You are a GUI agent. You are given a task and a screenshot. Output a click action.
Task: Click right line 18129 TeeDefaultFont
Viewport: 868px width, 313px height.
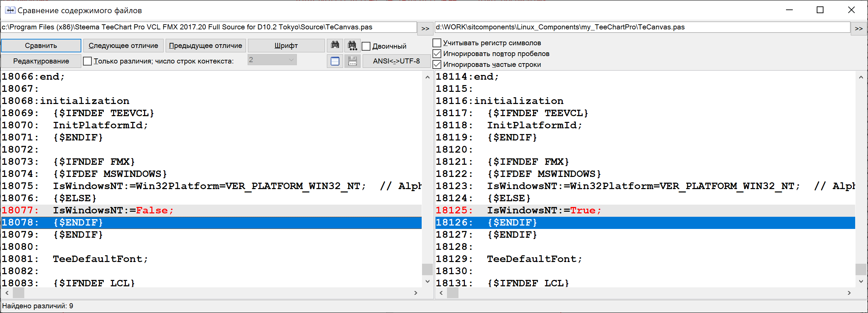click(645, 259)
